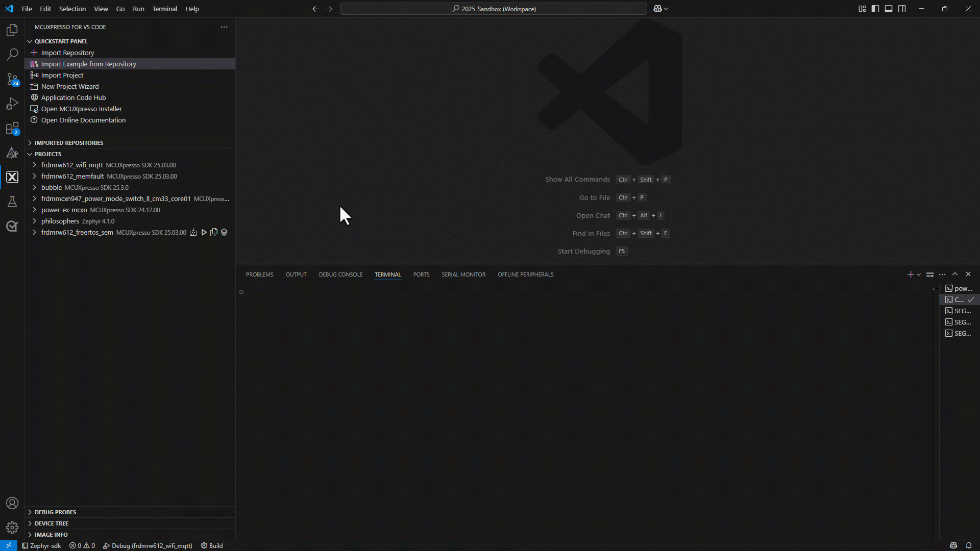Viewport: 980px width, 551px height.
Task: Click Build in the status bar
Action: (x=212, y=546)
